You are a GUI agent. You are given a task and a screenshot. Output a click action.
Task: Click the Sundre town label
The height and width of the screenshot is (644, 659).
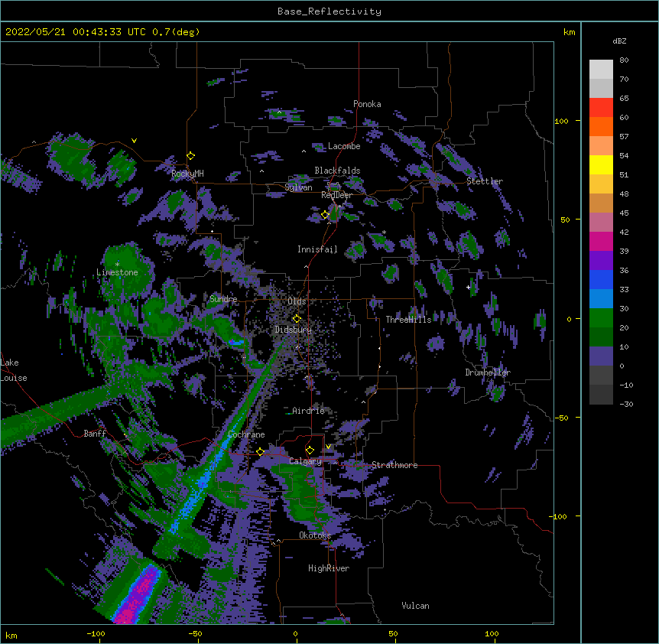point(223,299)
